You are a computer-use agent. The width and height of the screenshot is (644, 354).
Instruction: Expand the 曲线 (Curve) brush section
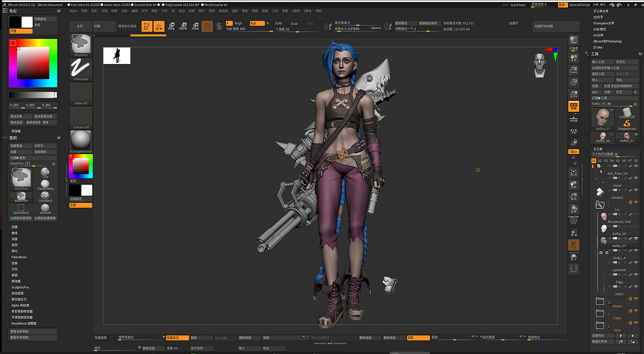(x=15, y=233)
